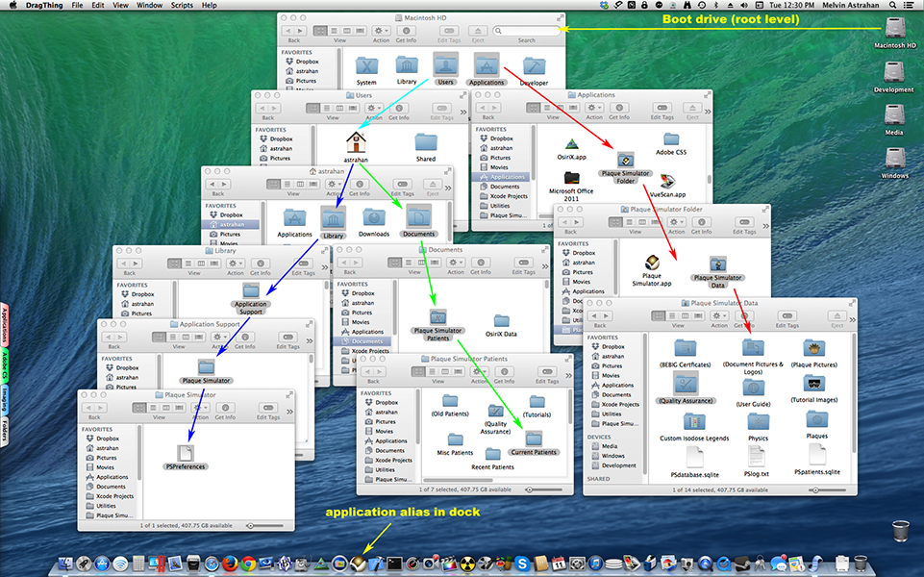Select the PSdatabase.sqlite file
The image size is (924, 577).
point(695,457)
